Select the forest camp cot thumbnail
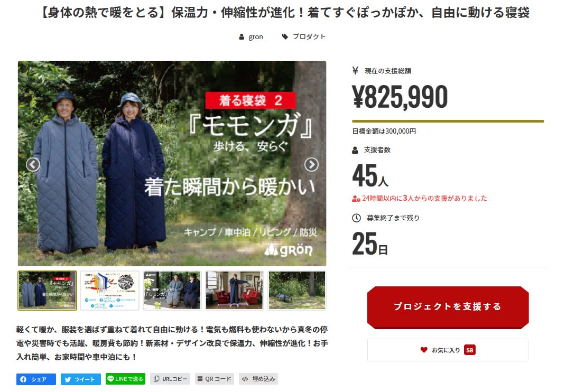Screen dimensions: 566x392 (x=297, y=291)
